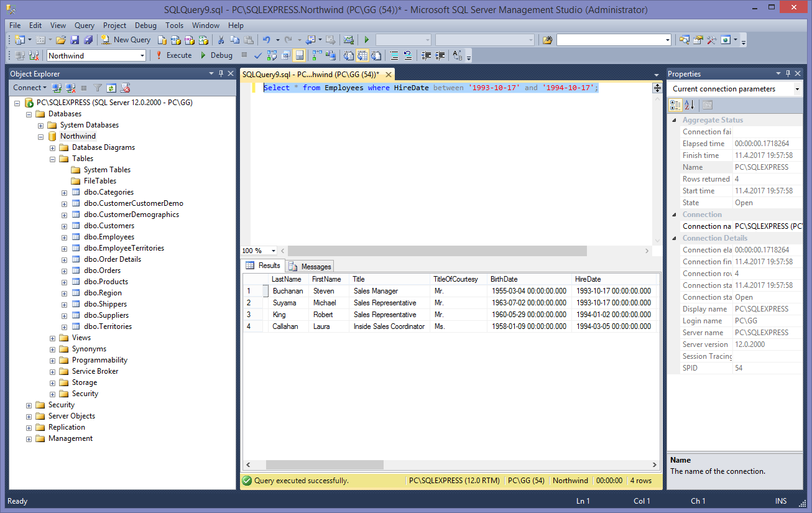The height and width of the screenshot is (513, 812).
Task: Click the Specify Values for Template Parameters icon
Action: (457, 55)
